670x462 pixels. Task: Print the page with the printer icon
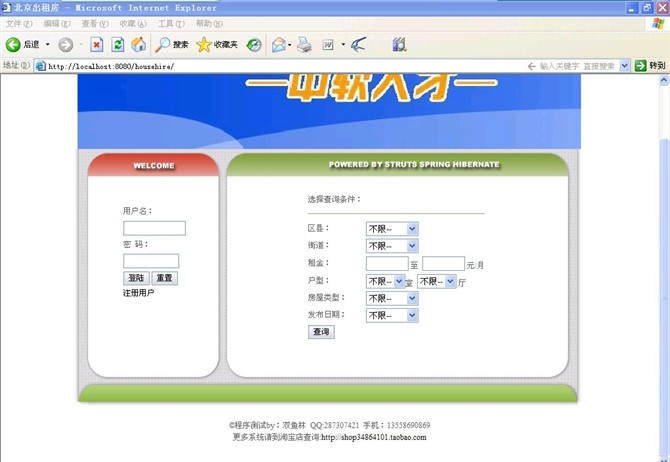(x=304, y=44)
